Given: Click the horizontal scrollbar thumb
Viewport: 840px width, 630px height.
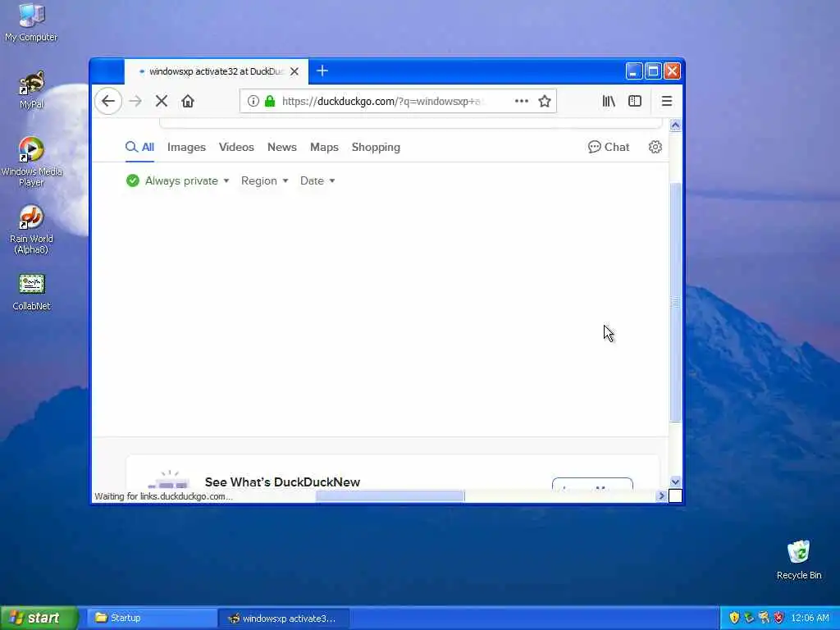Looking at the screenshot, I should pos(390,496).
